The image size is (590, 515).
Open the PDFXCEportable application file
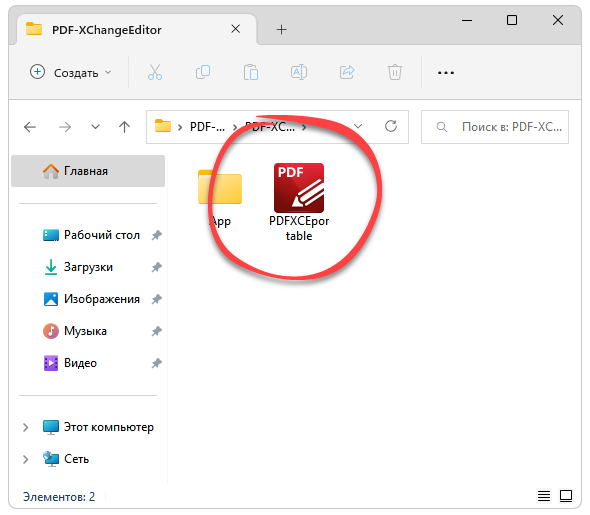point(299,202)
